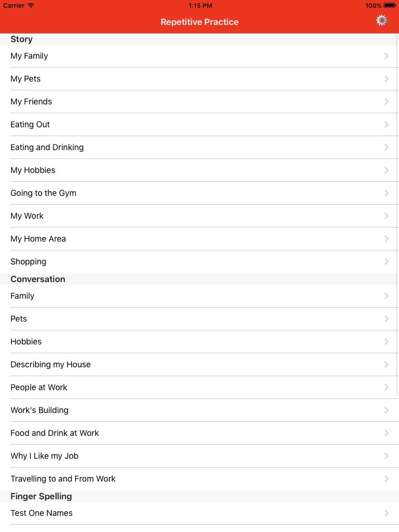Open the settings gear icon

tap(382, 21)
